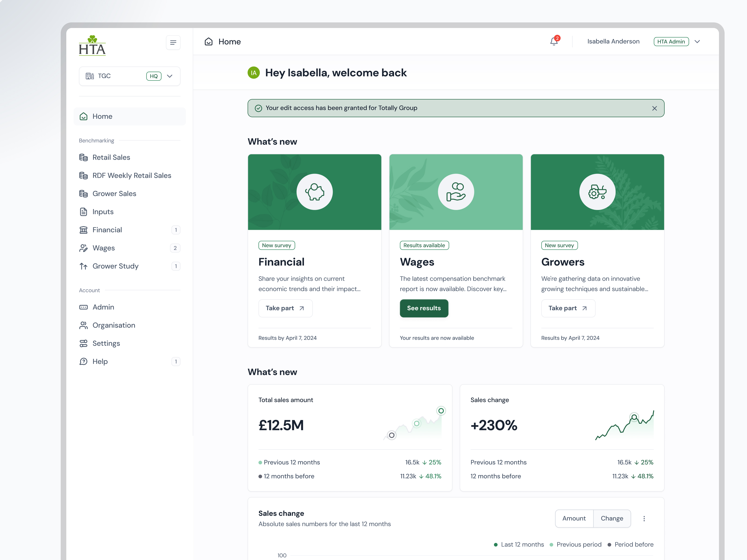Open the user account chevron dropdown
747x560 pixels.
[x=697, y=42]
